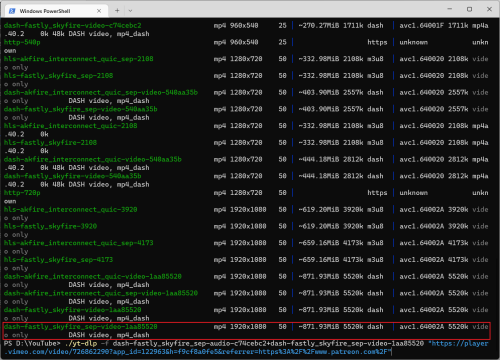Open a new terminal tab with plus
This screenshot has width=500, height=360.
(117, 11)
